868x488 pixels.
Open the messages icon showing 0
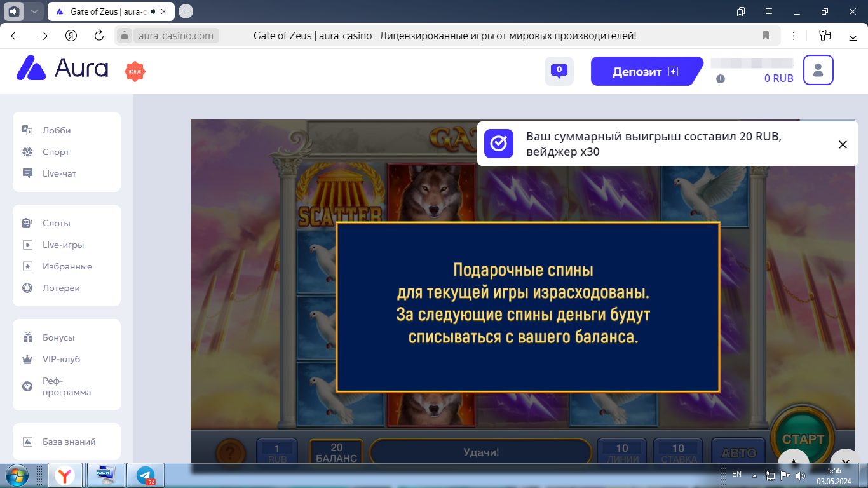coord(559,71)
